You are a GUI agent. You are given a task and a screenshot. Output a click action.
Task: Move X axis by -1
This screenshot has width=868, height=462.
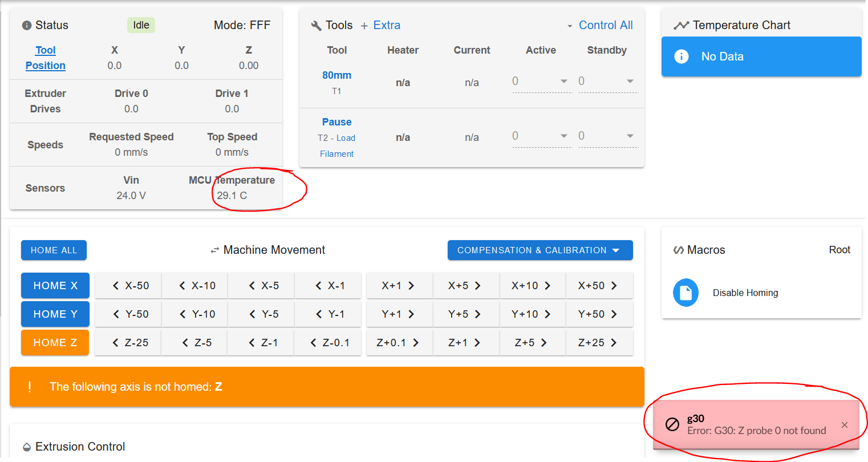coord(328,286)
